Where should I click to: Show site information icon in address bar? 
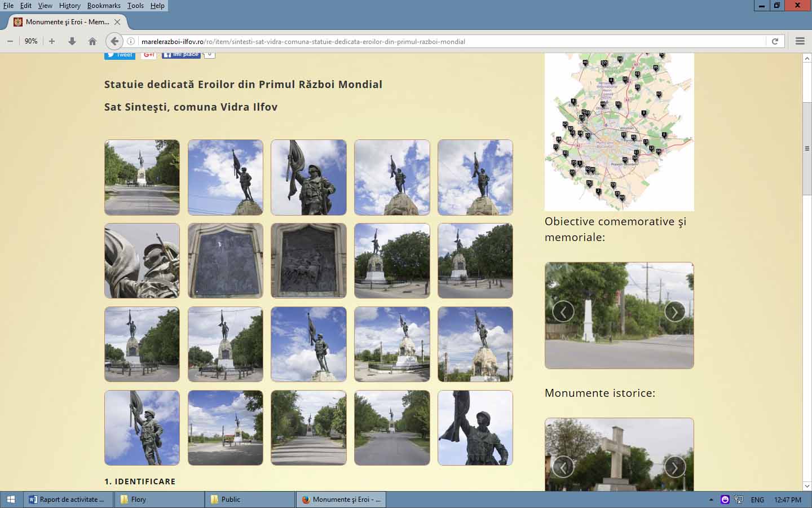pos(131,41)
